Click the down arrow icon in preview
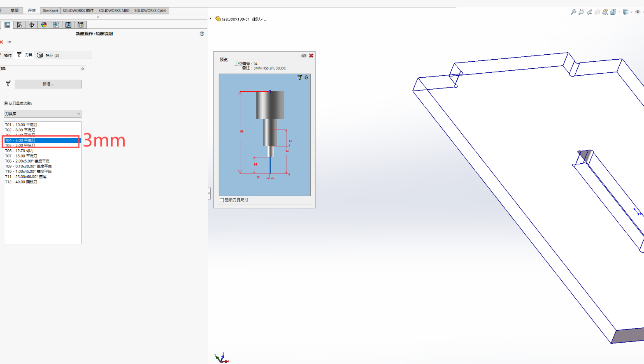Screen dimensions: 644x364 (306, 77)
